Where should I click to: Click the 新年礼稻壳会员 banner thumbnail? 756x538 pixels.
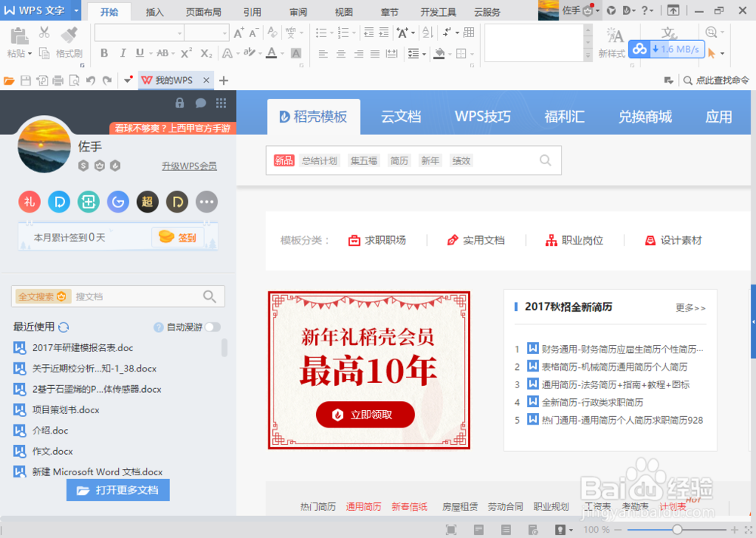[369, 370]
